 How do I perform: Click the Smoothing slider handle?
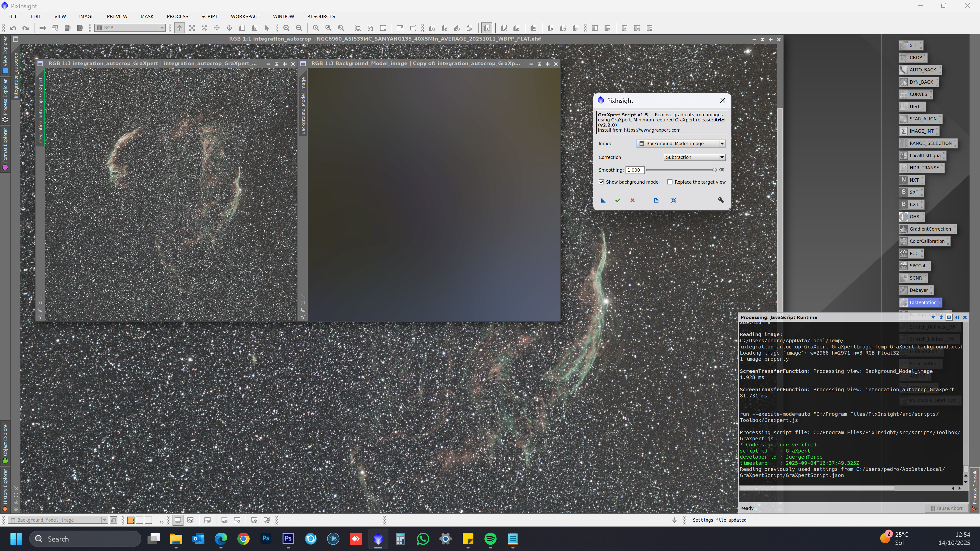(714, 170)
